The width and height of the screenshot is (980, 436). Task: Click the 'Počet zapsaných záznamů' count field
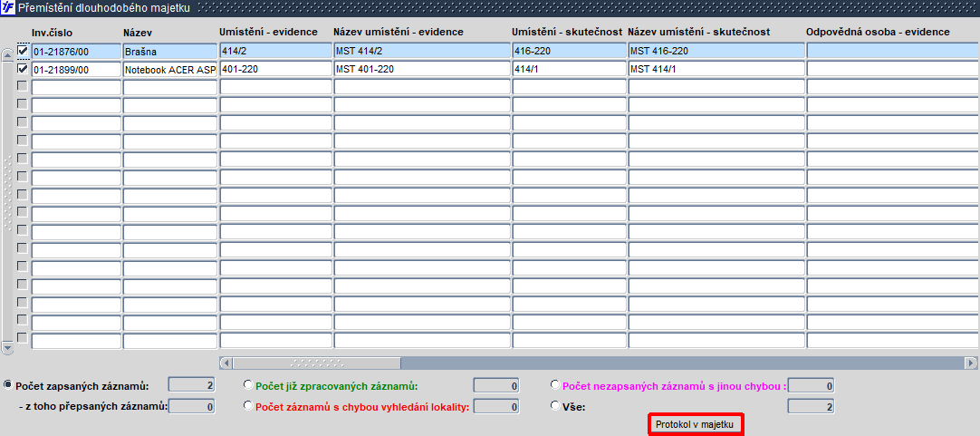pos(192,385)
